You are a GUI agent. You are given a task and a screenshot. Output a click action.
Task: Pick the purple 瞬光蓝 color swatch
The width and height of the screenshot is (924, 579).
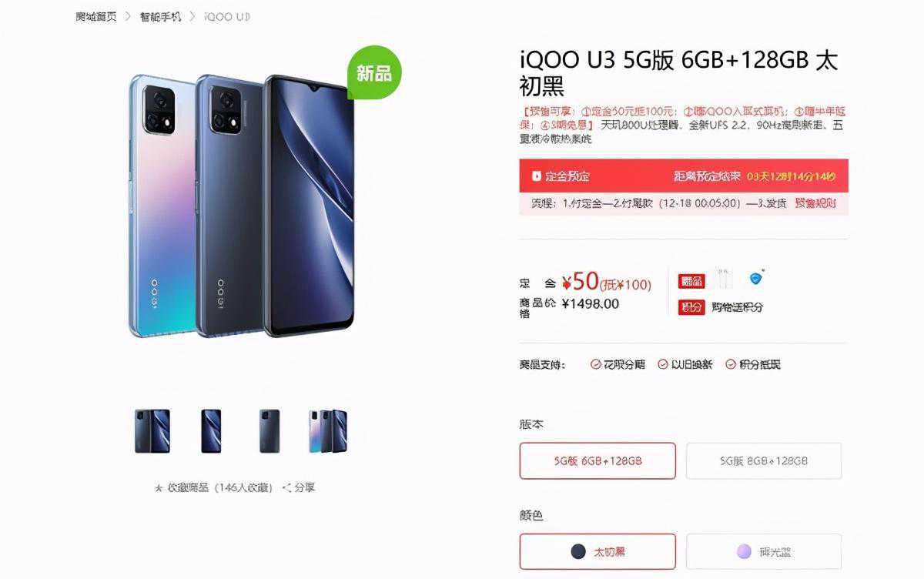pyautogui.click(x=744, y=551)
